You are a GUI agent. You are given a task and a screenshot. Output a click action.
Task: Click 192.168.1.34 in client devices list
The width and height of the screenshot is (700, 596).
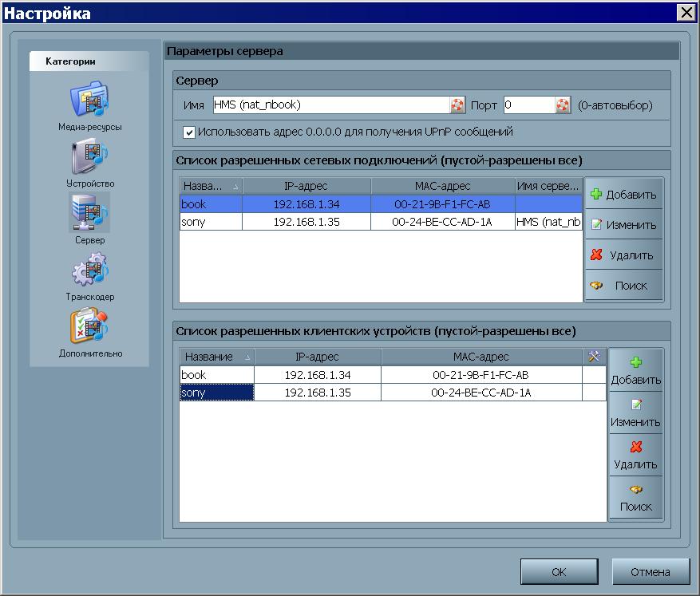[318, 375]
